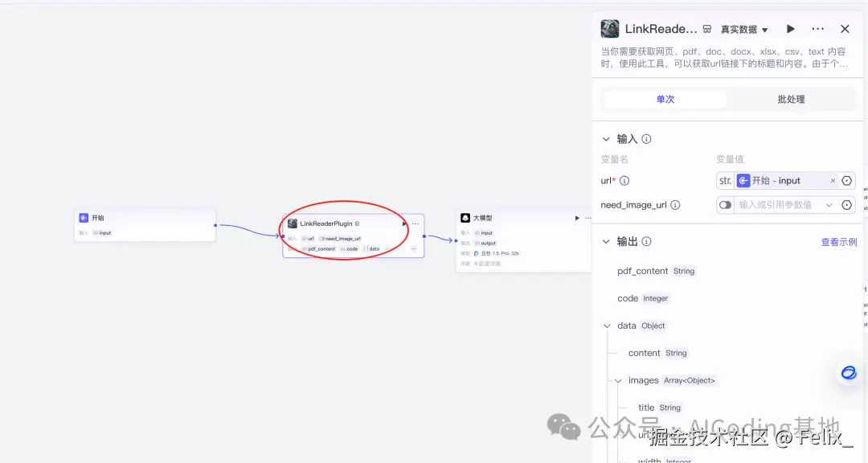Screen dimensions: 868x463
Task: Click the 开始 node icon
Action: 84,218
